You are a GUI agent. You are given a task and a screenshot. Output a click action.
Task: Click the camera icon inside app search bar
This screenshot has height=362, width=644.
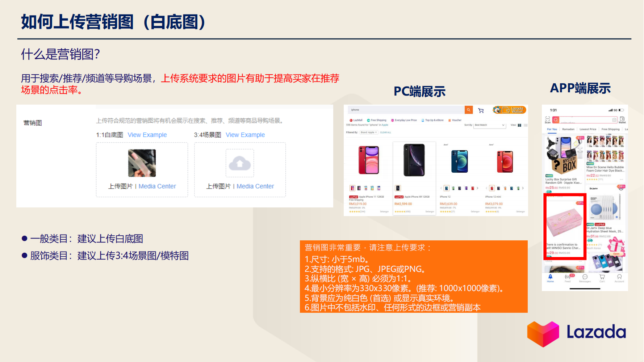point(614,120)
